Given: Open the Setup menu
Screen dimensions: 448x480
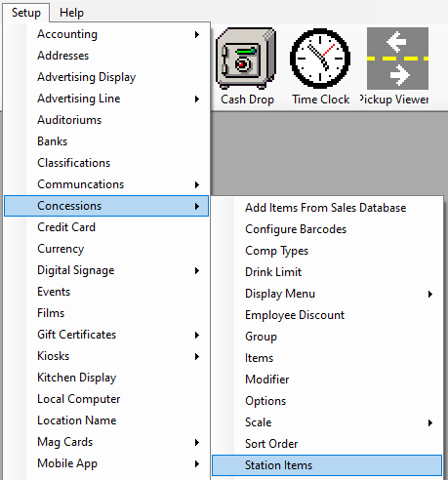Looking at the screenshot, I should click(x=26, y=13).
